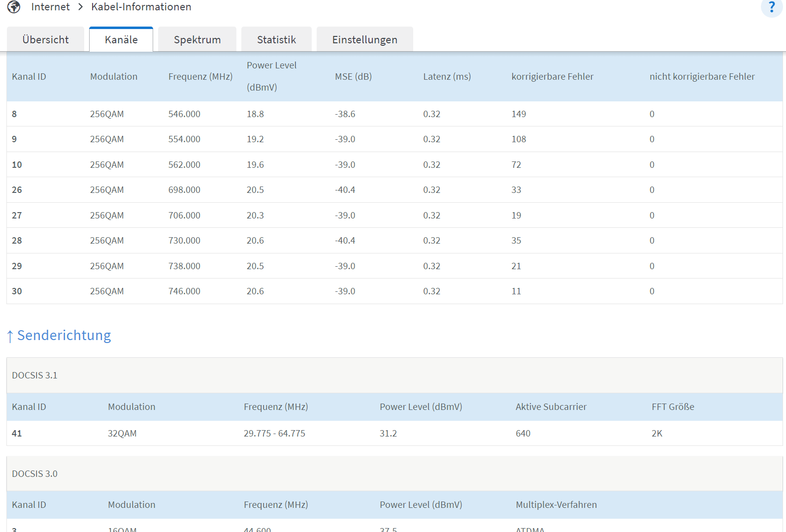Click power level value 18.8

point(255,114)
